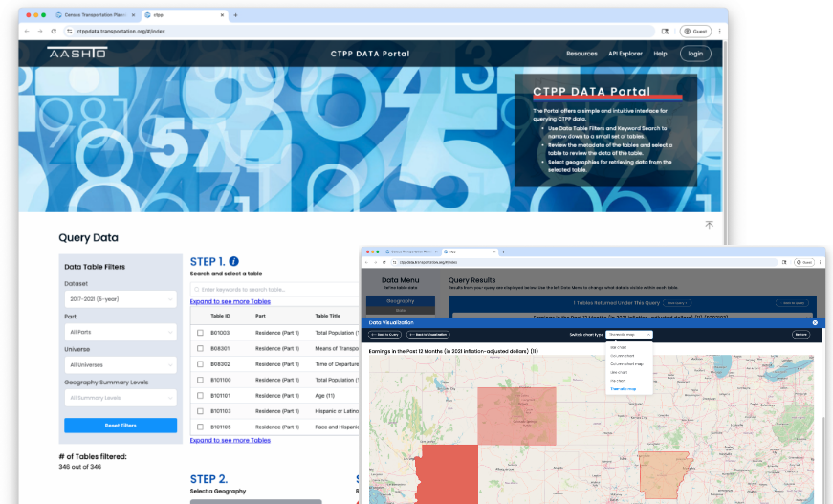Open new tab in small browser window
This screenshot has width=833, height=504.
503,252
